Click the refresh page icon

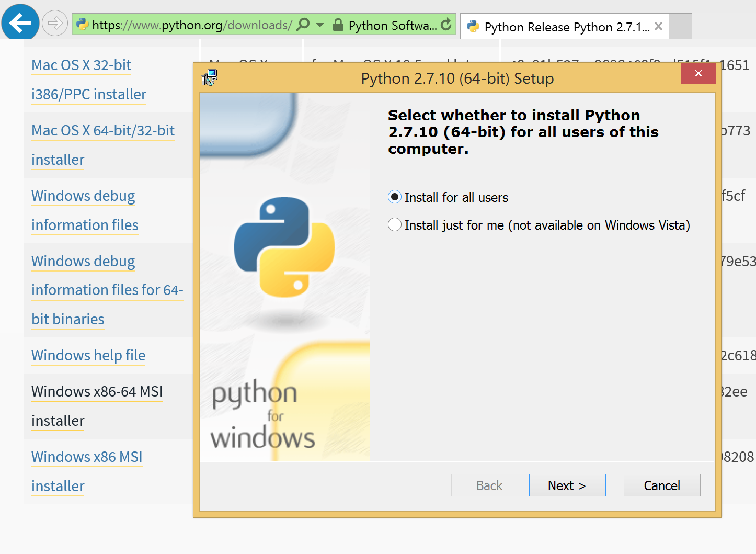[446, 25]
